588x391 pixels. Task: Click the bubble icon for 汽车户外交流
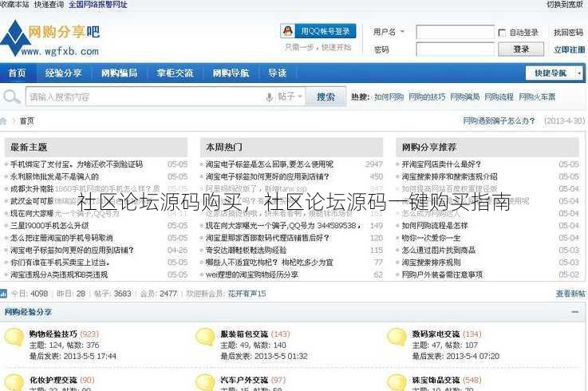tap(205, 382)
